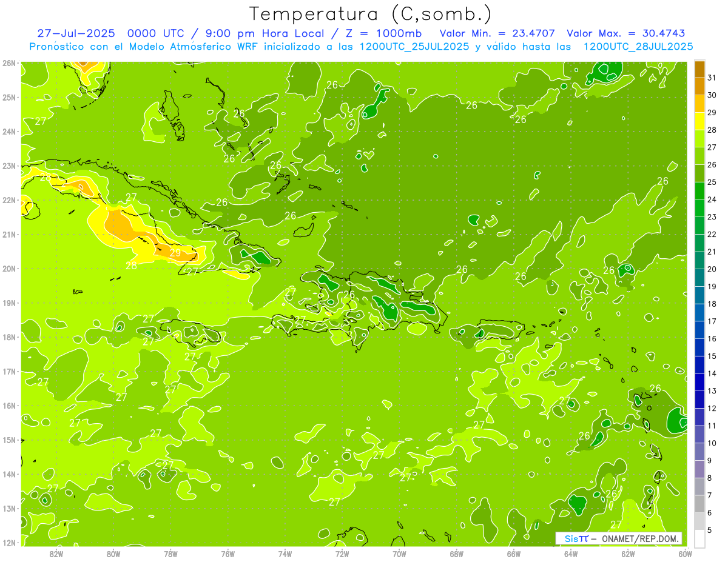Click the "64W" longitude axis label

point(571,553)
